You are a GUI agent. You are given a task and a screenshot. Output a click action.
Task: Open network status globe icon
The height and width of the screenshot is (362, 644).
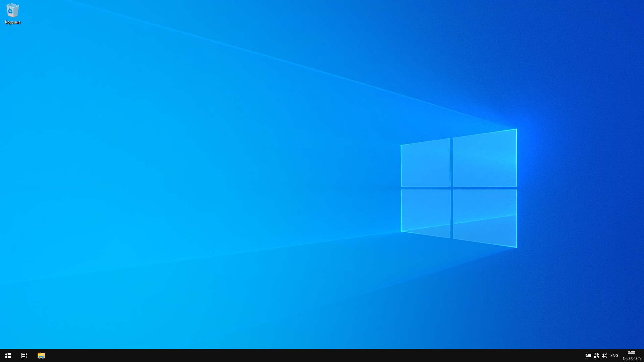point(596,356)
